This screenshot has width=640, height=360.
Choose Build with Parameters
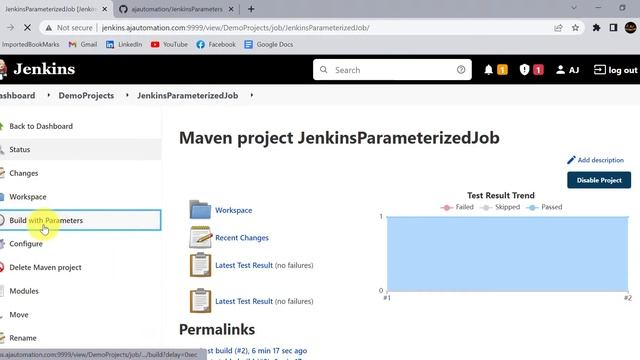click(80, 220)
